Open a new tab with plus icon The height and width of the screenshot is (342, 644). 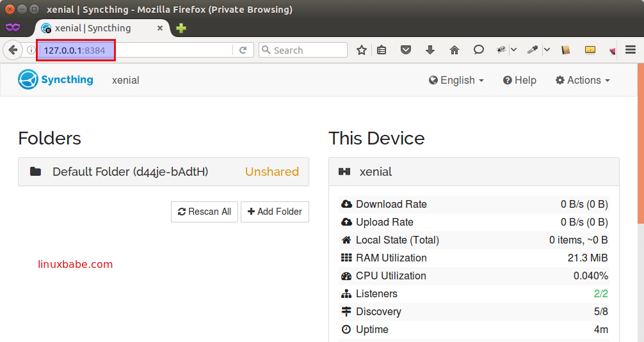point(181,28)
